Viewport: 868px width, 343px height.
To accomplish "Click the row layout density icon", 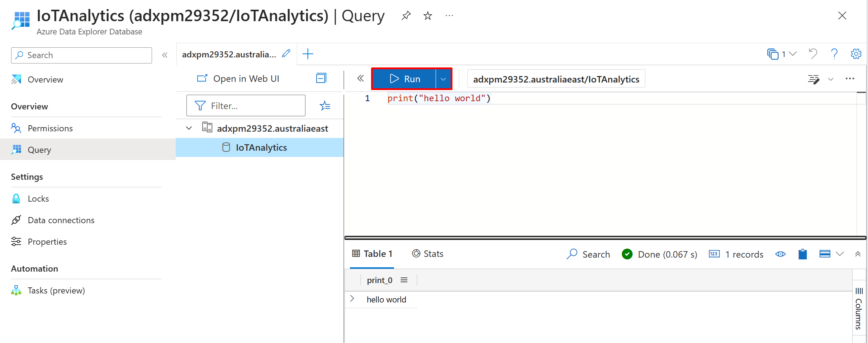I will click(x=825, y=254).
